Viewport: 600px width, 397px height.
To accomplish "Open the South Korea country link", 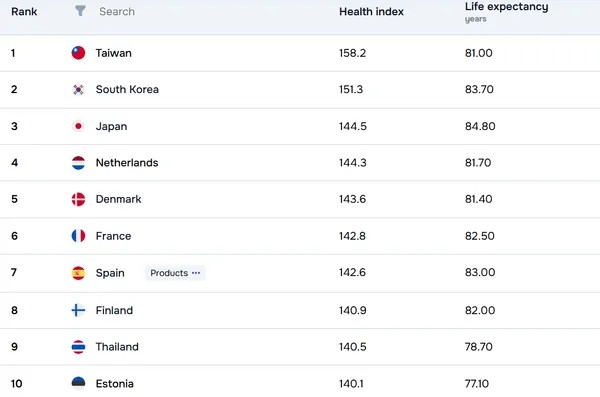I will (x=127, y=89).
